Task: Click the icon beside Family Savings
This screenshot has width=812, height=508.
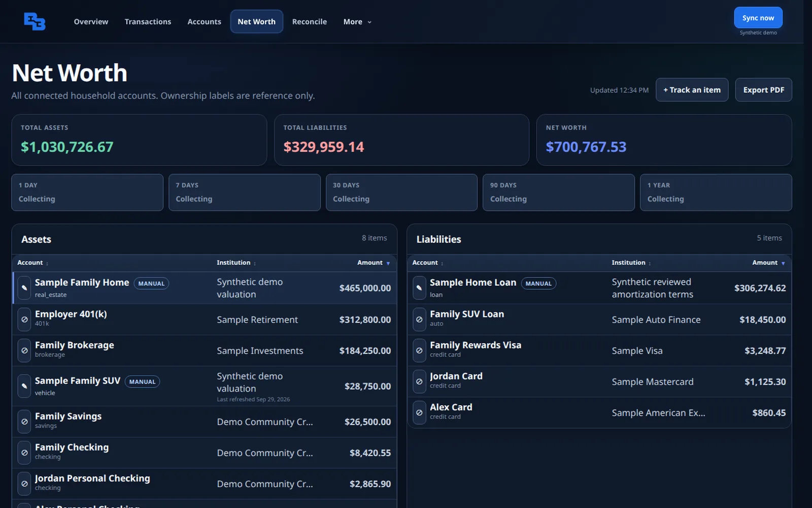Action: coord(24,422)
